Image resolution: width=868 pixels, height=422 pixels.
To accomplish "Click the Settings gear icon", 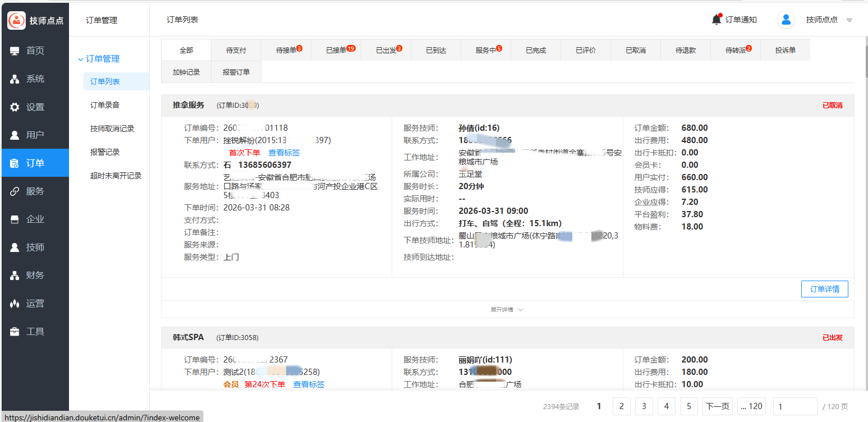I will pos(15,107).
